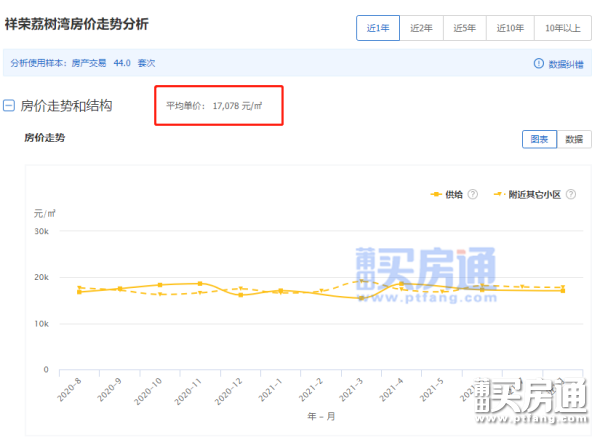Click help icon next to 附近其它小区 legend
The width and height of the screenshot is (600, 440).
(571, 194)
